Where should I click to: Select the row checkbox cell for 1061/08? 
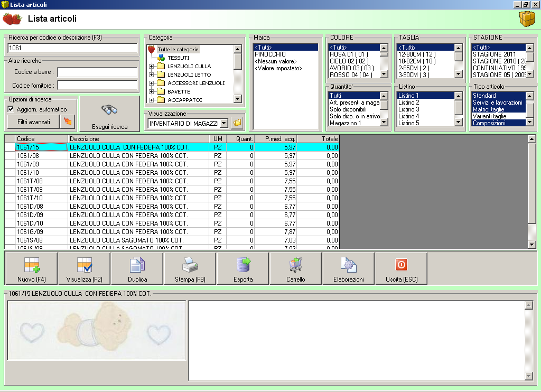[x=10, y=156]
